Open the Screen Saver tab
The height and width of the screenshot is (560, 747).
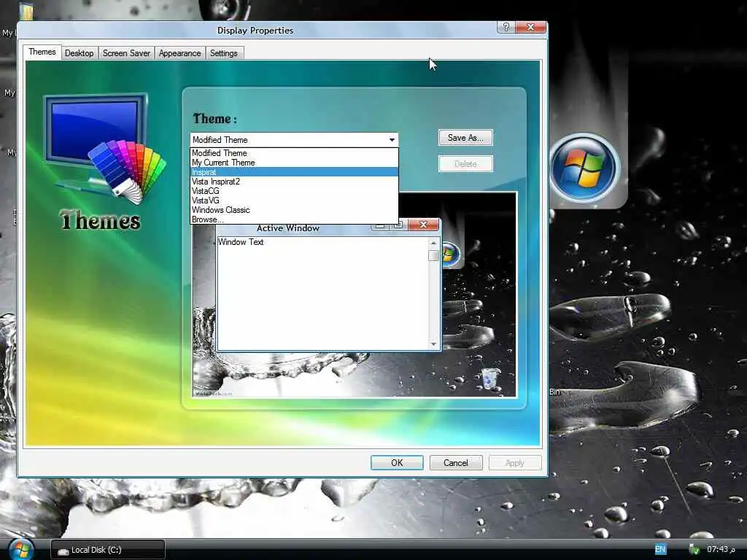(126, 52)
